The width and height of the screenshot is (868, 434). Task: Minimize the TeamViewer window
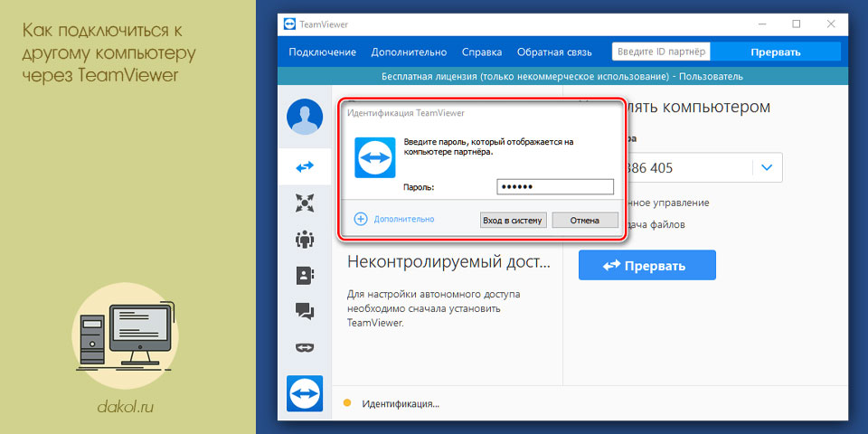tap(761, 24)
